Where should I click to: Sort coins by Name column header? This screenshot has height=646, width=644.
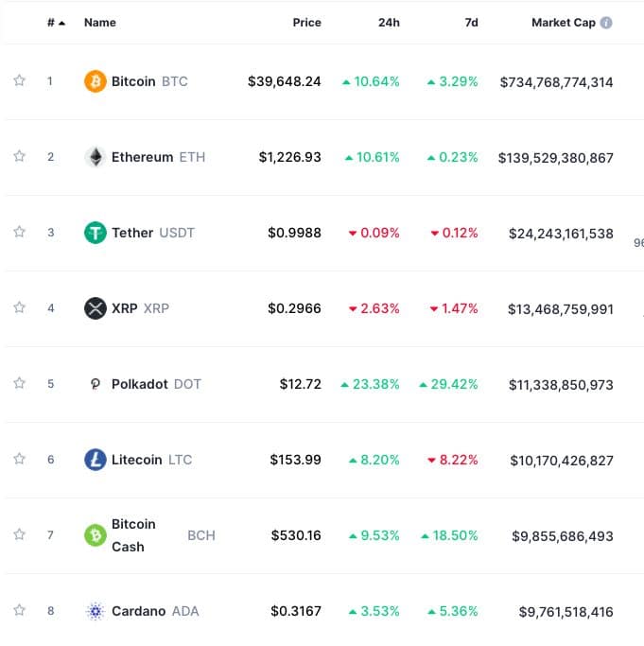tap(99, 23)
